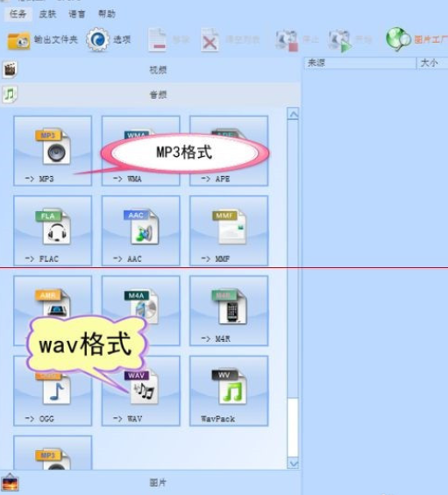The height and width of the screenshot is (495, 448).
Task: Click the 停止 stop toolbar icon
Action: click(x=287, y=40)
